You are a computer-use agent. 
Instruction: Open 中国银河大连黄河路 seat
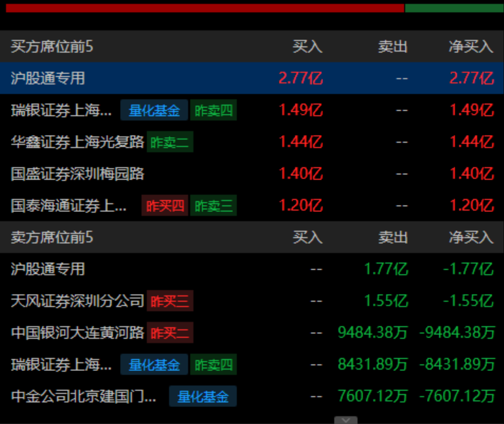tap(78, 333)
